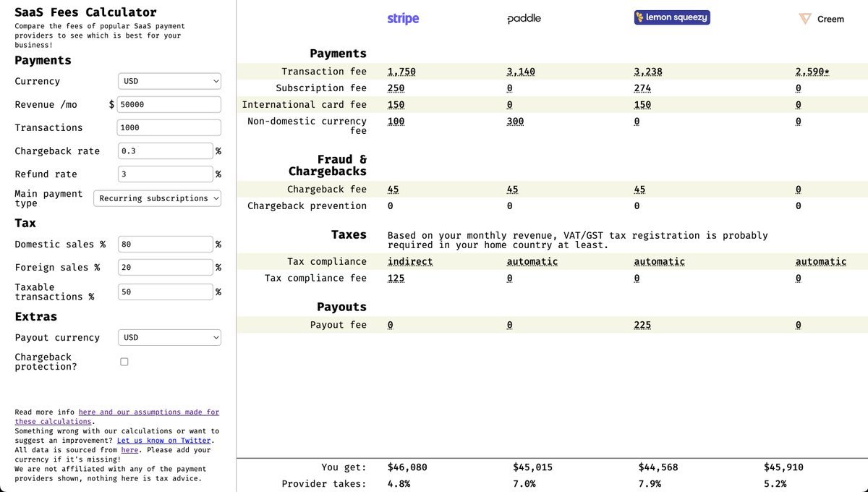Click Creem provider takes 5.2%
Viewport: 868px width, 492px height.
coord(775,484)
